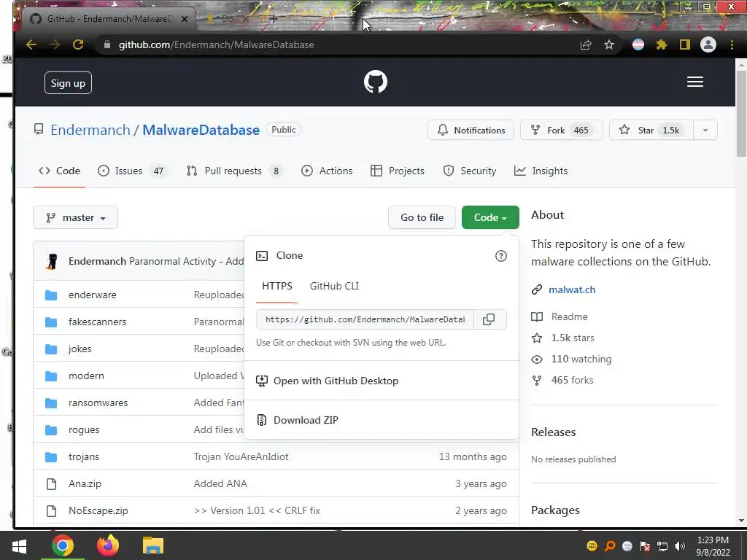This screenshot has height=560, width=747.
Task: Open File Explorer from the taskbar
Action: tap(153, 545)
